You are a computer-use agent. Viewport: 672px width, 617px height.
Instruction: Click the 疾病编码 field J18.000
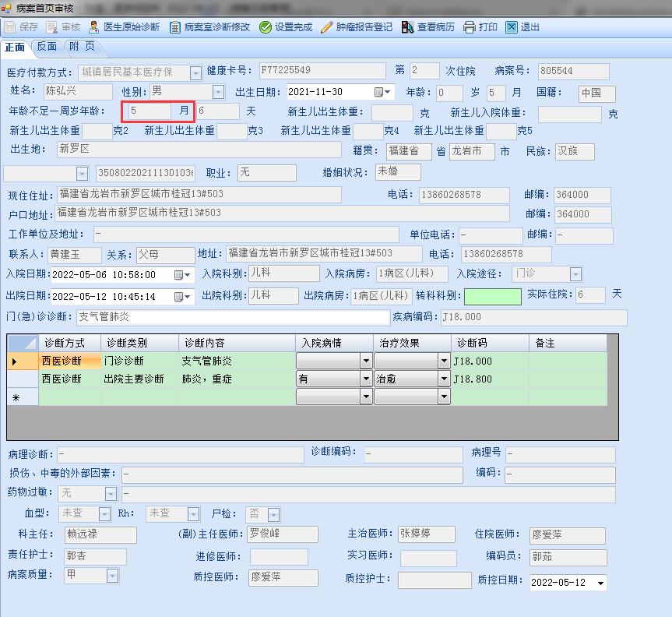click(533, 318)
